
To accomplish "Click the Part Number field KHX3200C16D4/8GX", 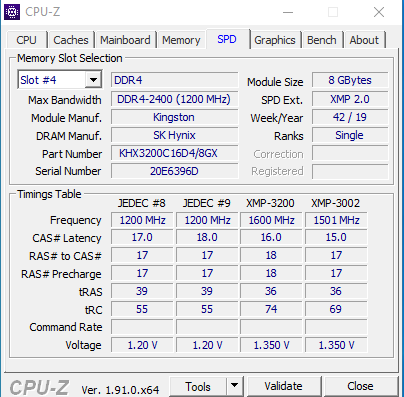I will [x=175, y=153].
